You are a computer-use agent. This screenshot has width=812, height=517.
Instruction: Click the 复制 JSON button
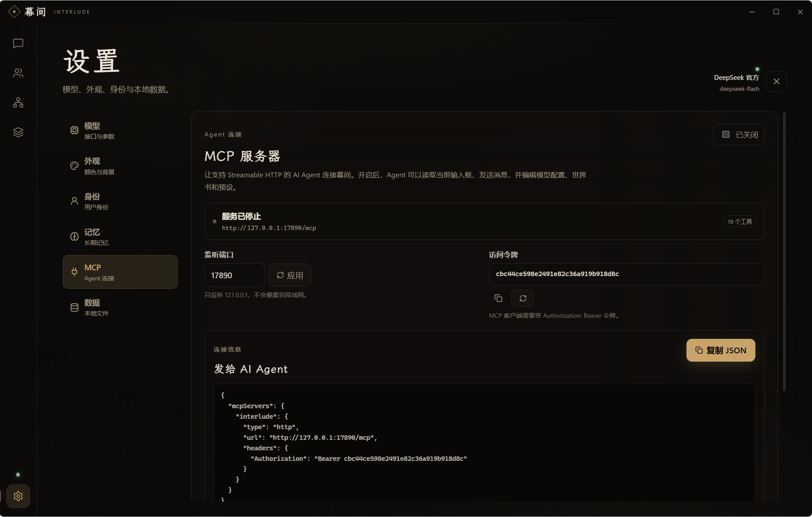click(x=721, y=350)
